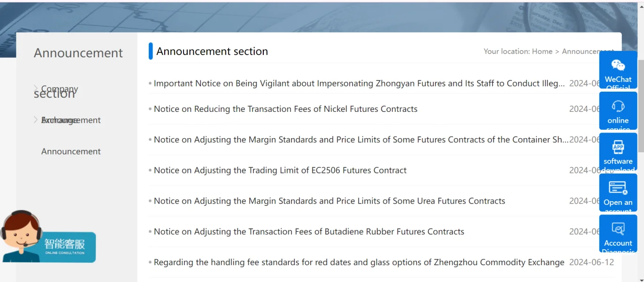Open the EC2506 trading limit notice
644x282 pixels.
click(x=280, y=170)
